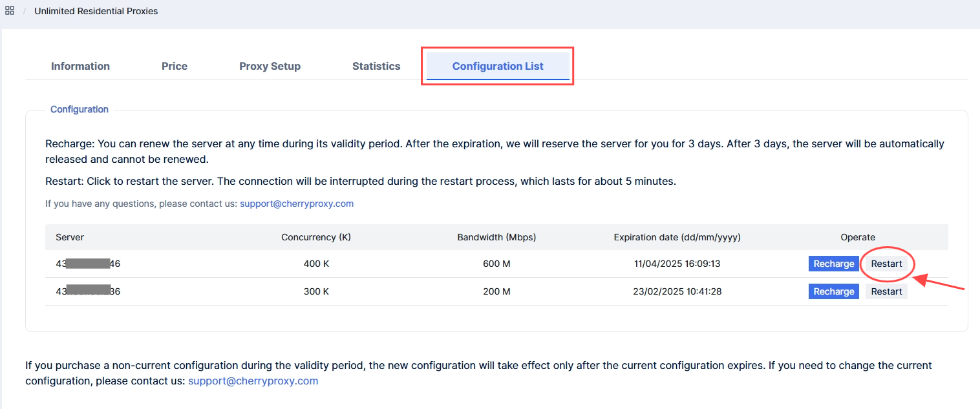980x409 pixels.
Task: Recharge the 400 K concurrency server
Action: pos(833,264)
